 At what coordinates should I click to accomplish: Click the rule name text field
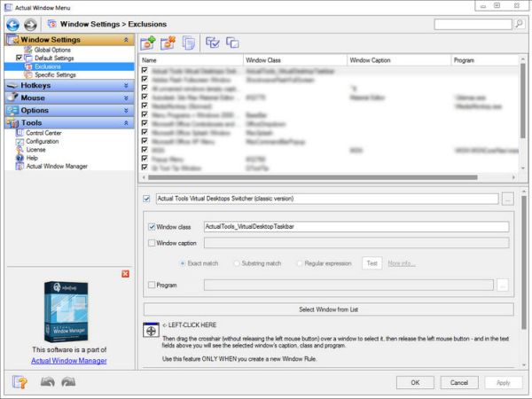pos(327,199)
